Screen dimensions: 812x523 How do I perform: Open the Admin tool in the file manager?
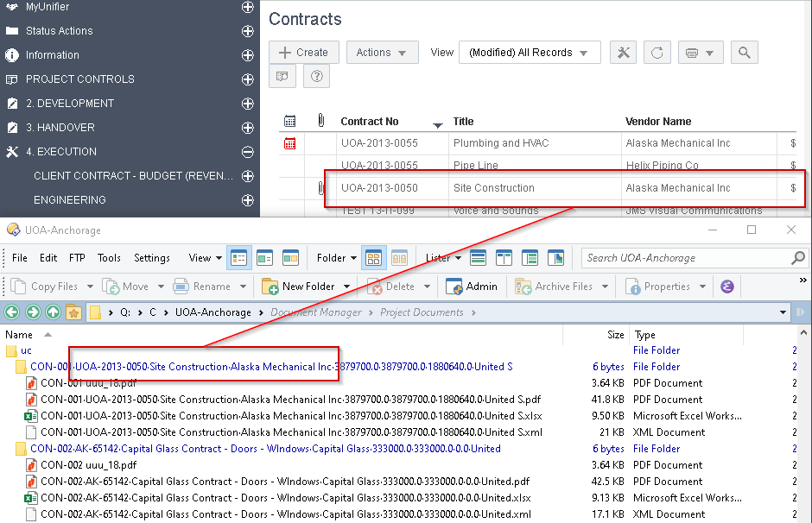(x=471, y=286)
